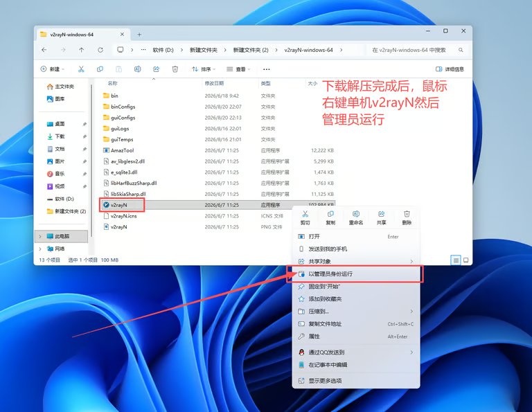Close the v2rayN-windows-64 tab
532x412 pixels.
click(x=122, y=34)
